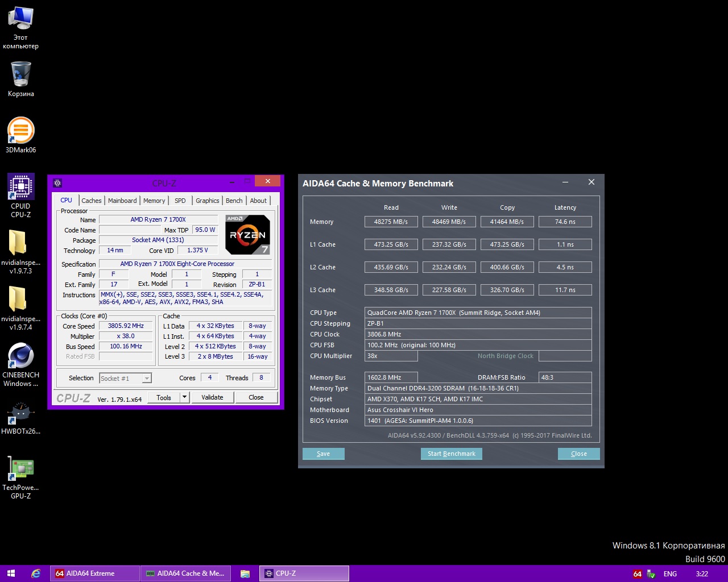Click the AMD Ryzen 7 logo in CPU-Z
Viewport: 728px width, 582px height.
[247, 234]
